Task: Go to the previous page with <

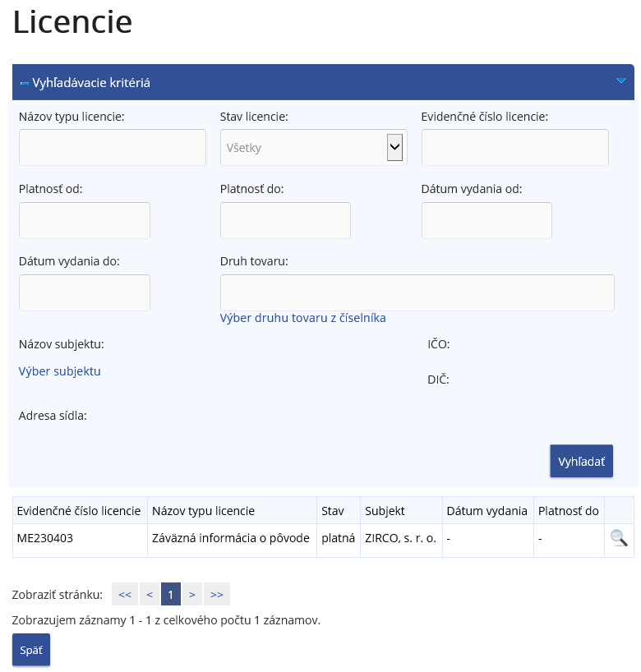Action: pos(150,594)
